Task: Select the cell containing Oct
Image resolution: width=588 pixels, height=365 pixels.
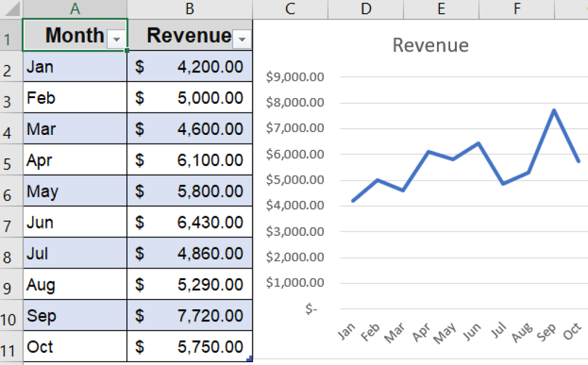Action: pos(75,346)
